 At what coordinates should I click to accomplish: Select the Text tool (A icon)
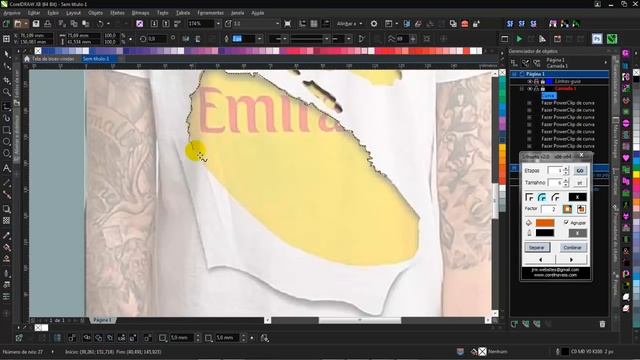7,168
